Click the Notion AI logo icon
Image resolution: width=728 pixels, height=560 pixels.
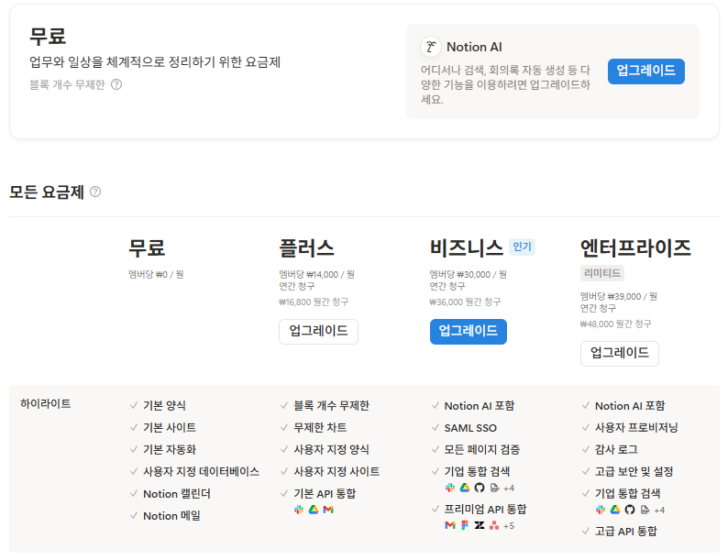430,47
